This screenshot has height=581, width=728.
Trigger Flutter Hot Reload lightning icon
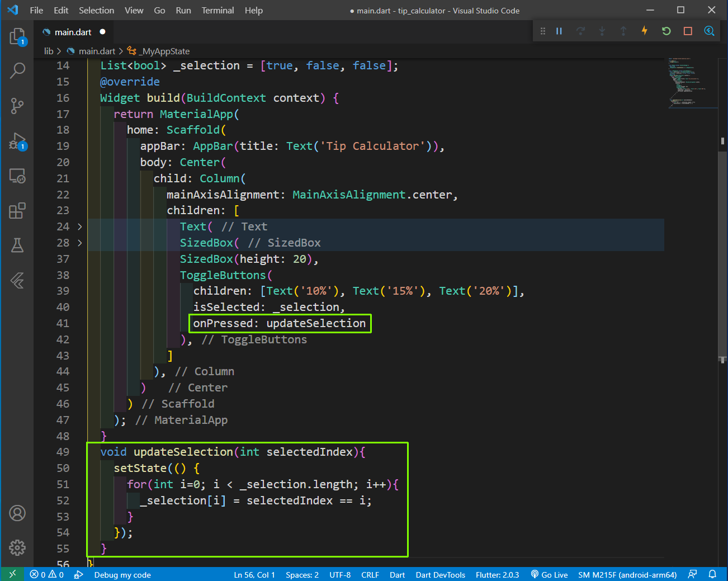coord(644,31)
